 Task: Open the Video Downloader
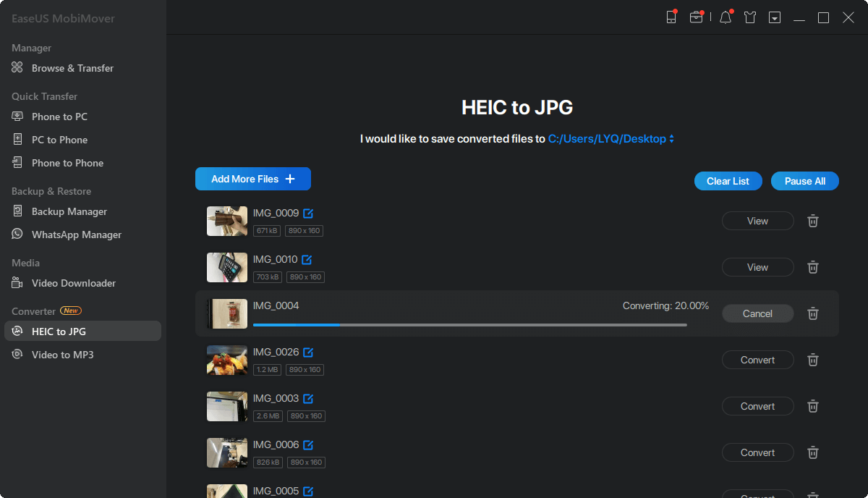73,283
